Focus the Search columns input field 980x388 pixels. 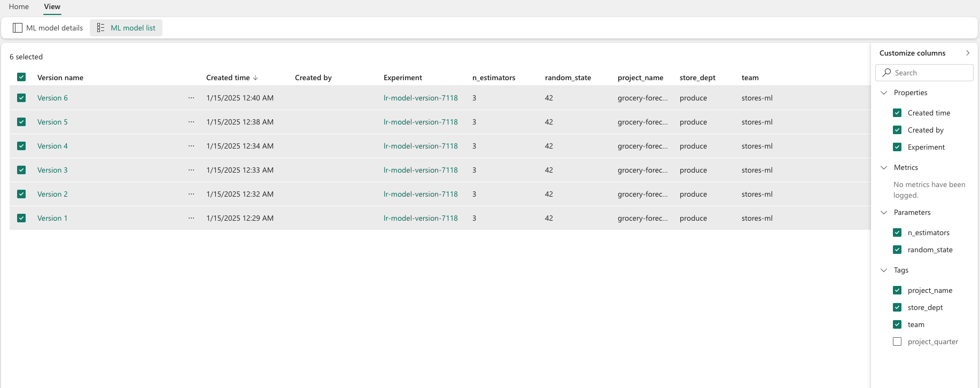[924, 73]
